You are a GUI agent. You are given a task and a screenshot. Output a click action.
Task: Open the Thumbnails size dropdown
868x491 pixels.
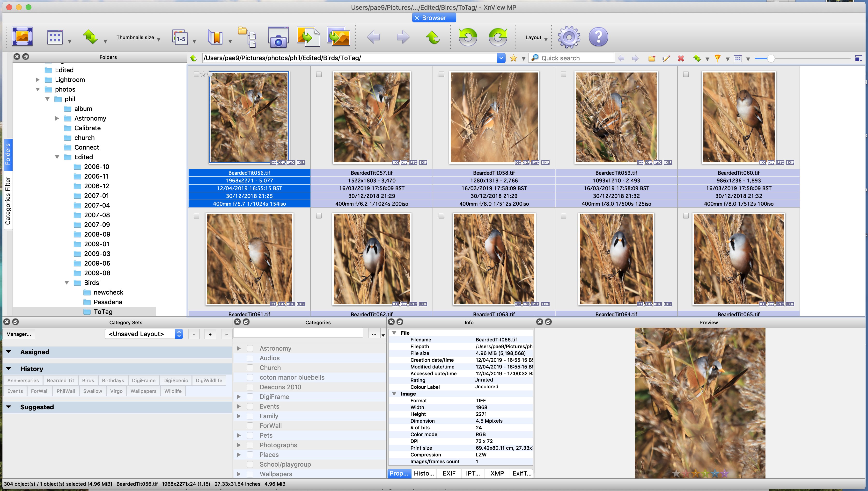click(138, 38)
